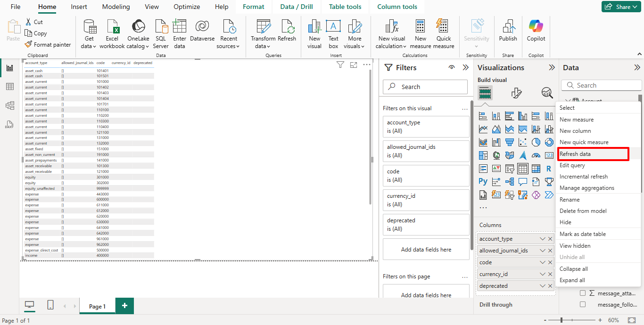
Task: Open the Modeling ribbon tab
Action: pos(116,7)
